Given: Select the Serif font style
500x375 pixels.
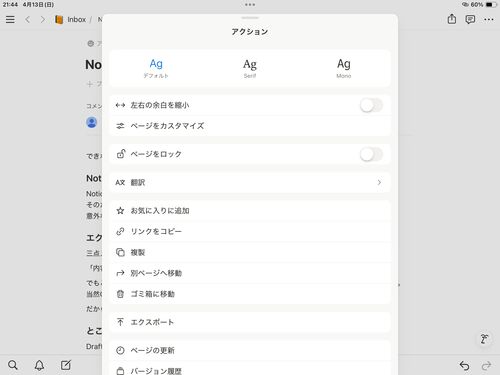Looking at the screenshot, I should (250, 68).
